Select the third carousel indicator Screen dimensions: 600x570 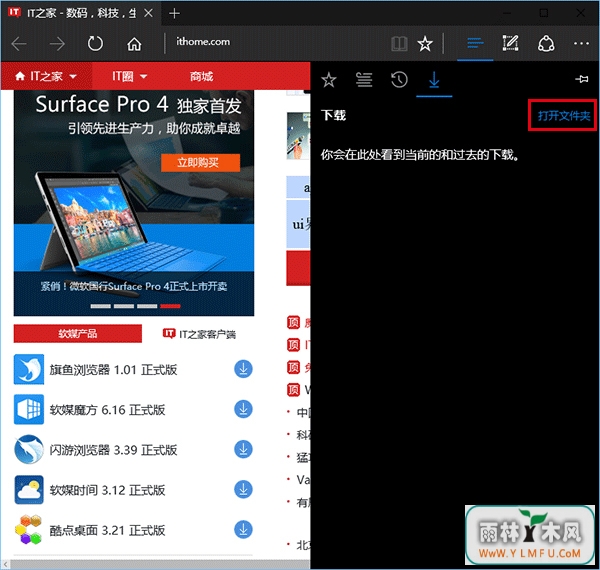147,306
